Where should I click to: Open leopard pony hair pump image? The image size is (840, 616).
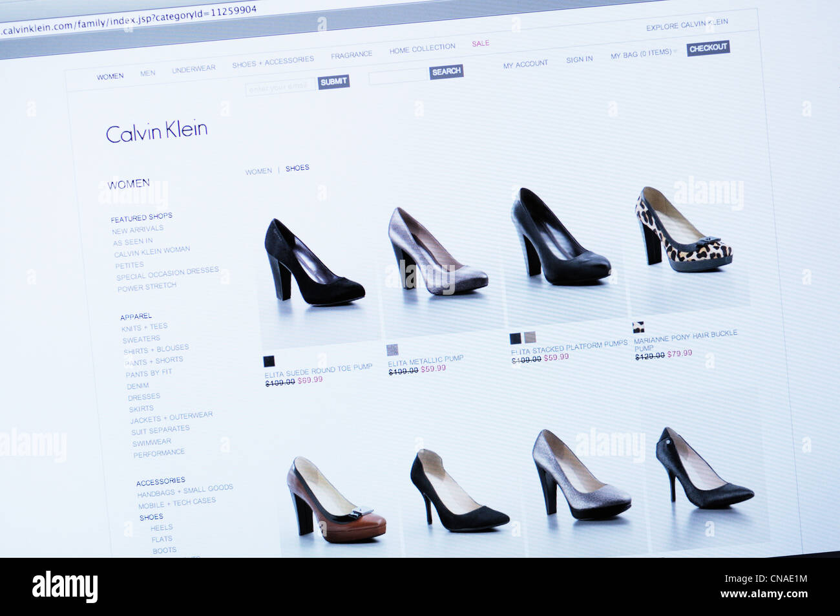(684, 229)
